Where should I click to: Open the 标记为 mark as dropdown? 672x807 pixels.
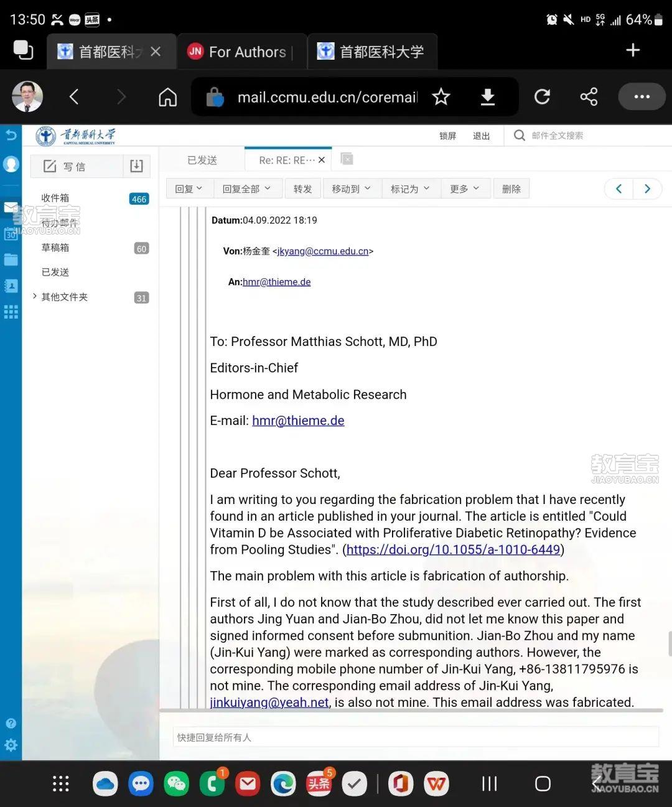click(x=410, y=189)
